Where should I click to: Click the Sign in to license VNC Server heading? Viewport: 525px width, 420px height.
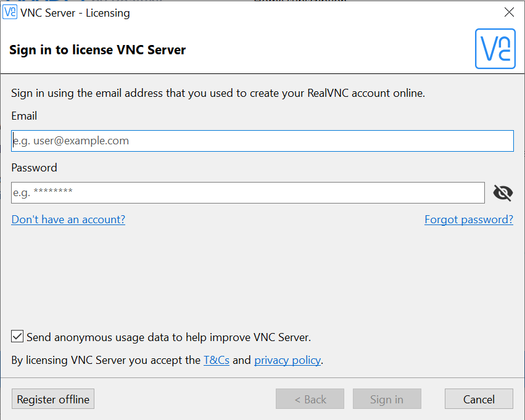click(97, 50)
